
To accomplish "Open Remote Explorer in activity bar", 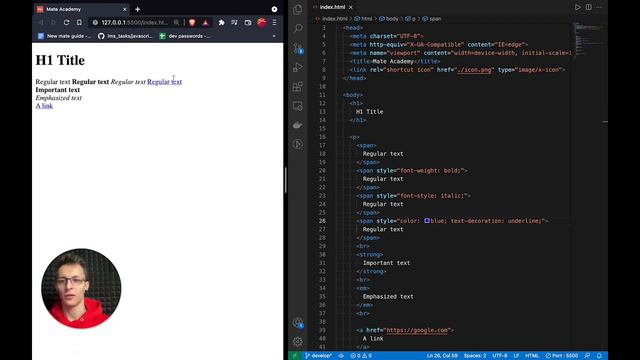I will [298, 106].
